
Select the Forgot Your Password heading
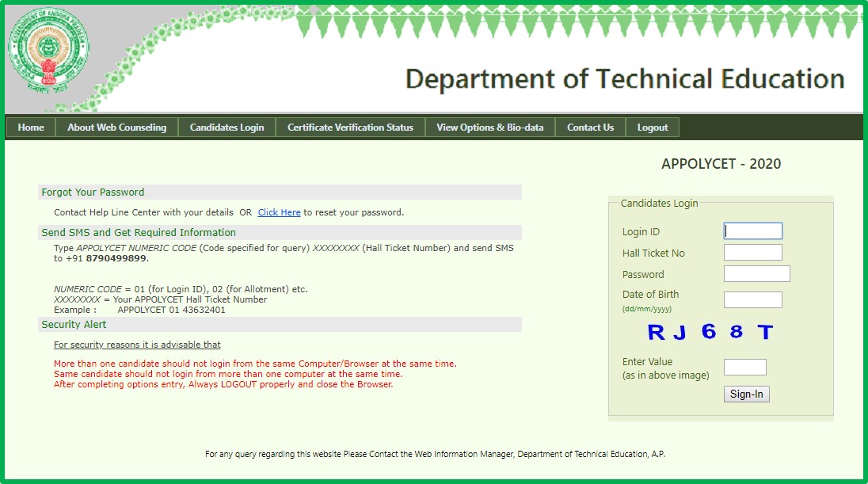[91, 192]
